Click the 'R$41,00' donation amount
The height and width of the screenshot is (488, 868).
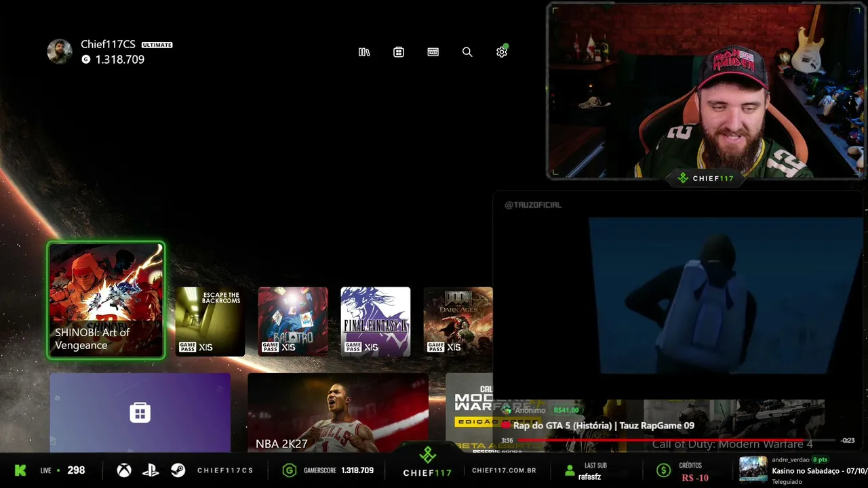(x=566, y=410)
